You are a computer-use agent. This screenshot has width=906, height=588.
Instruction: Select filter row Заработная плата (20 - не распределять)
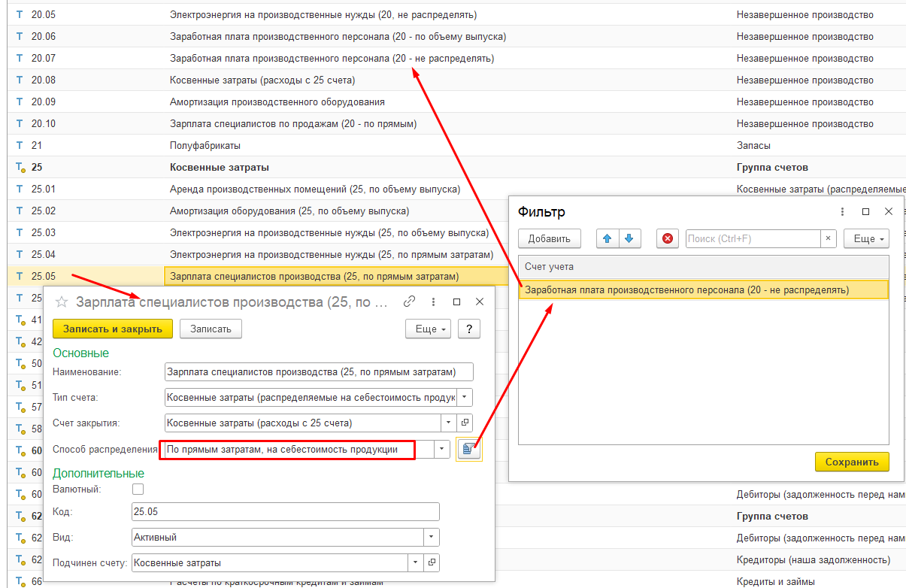point(704,289)
